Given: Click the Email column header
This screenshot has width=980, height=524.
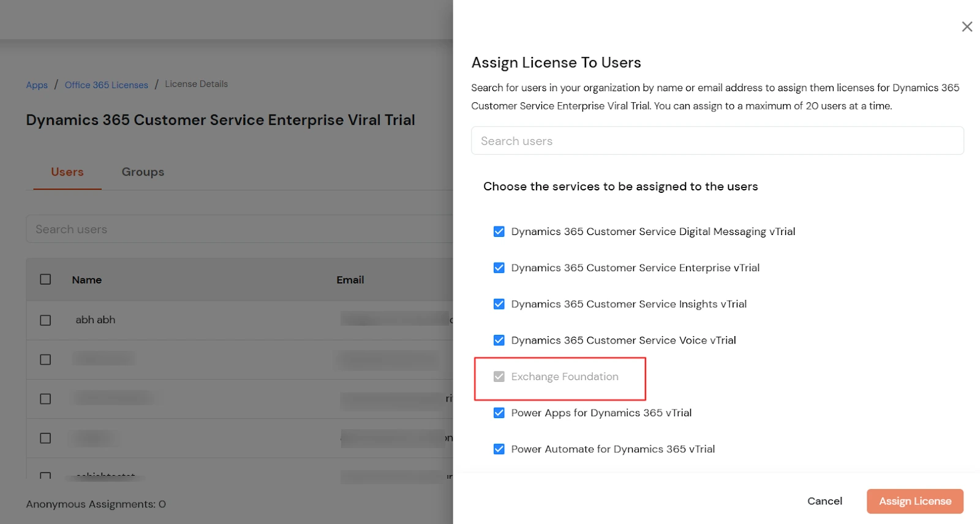Looking at the screenshot, I should pyautogui.click(x=350, y=280).
